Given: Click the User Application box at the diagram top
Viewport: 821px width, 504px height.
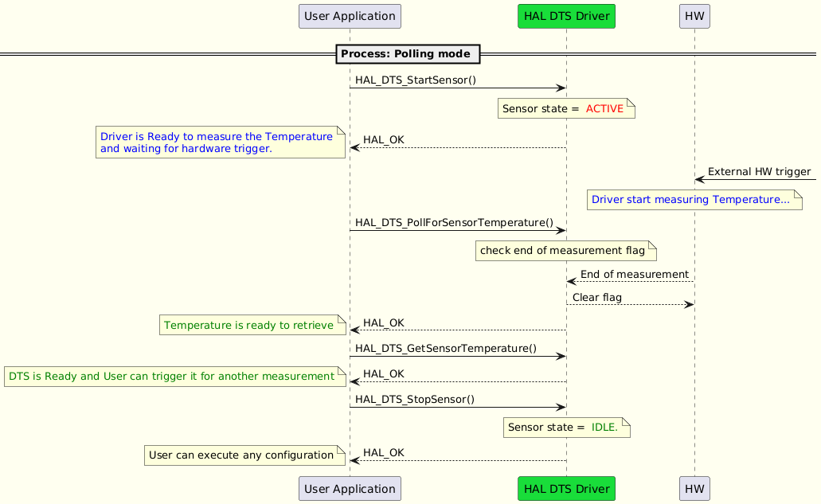Looking at the screenshot, I should click(x=350, y=16).
